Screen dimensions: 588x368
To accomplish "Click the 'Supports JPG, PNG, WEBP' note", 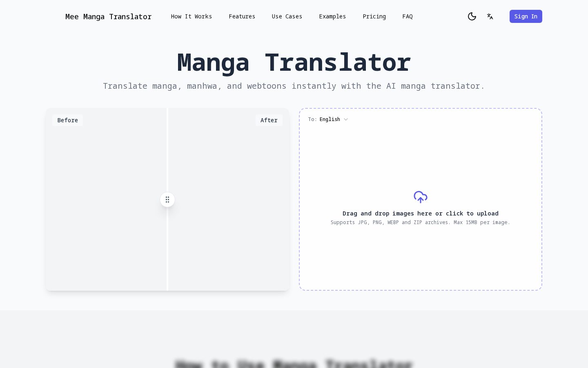I will pos(421,222).
